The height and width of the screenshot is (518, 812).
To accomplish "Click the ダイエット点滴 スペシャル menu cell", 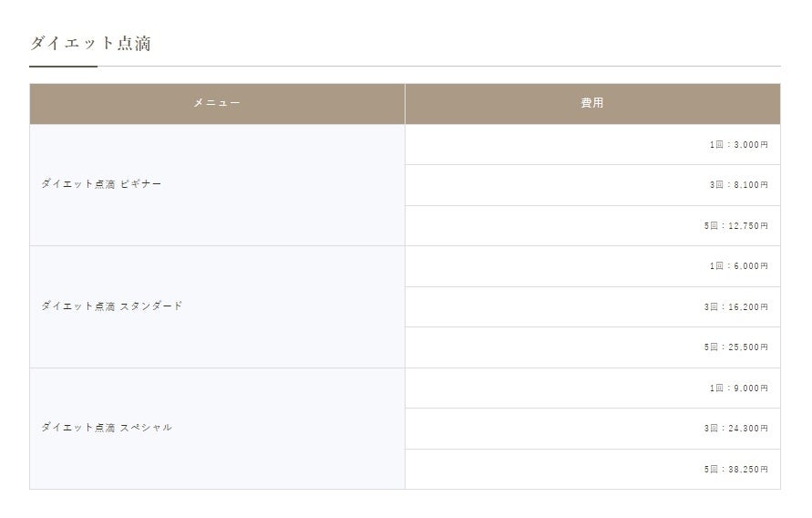I will pyautogui.click(x=217, y=429).
